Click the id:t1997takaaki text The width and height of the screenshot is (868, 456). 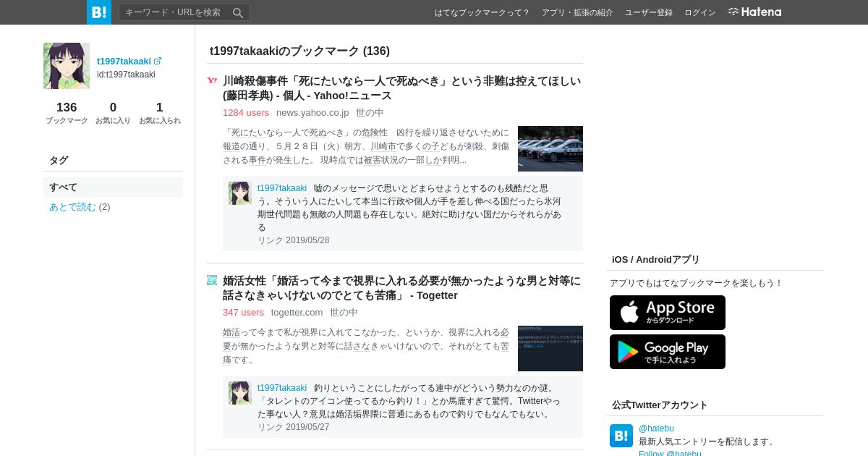126,75
